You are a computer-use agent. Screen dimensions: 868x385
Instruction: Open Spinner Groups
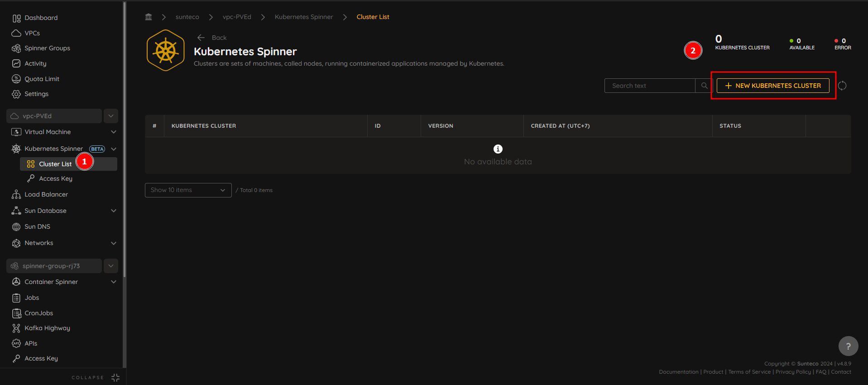tap(41, 48)
